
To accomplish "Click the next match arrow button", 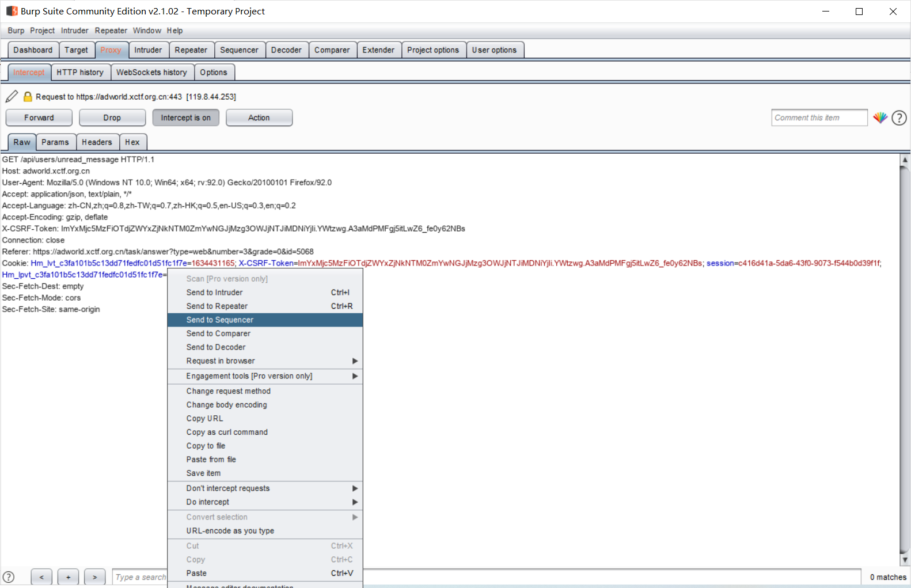I will pyautogui.click(x=94, y=576).
